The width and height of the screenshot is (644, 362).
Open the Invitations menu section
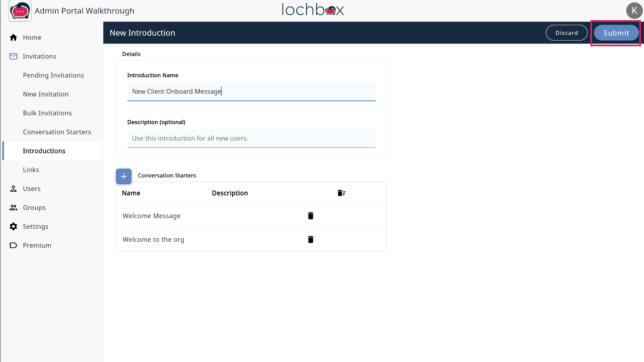39,56
